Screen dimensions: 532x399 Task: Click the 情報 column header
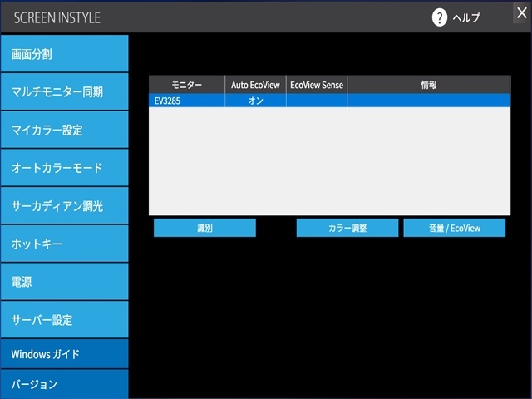coord(429,85)
